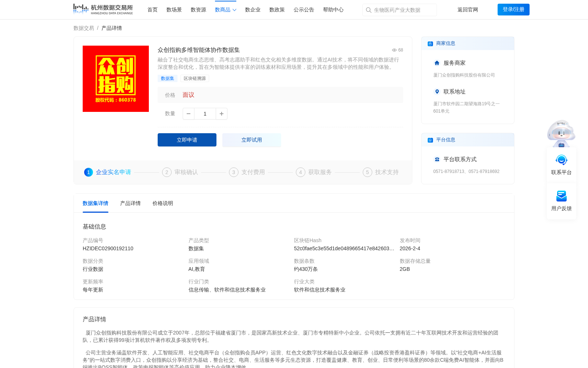The width and height of the screenshot is (588, 368).
Task: Open 联系平台 customer service icon
Action: pyautogui.click(x=562, y=160)
